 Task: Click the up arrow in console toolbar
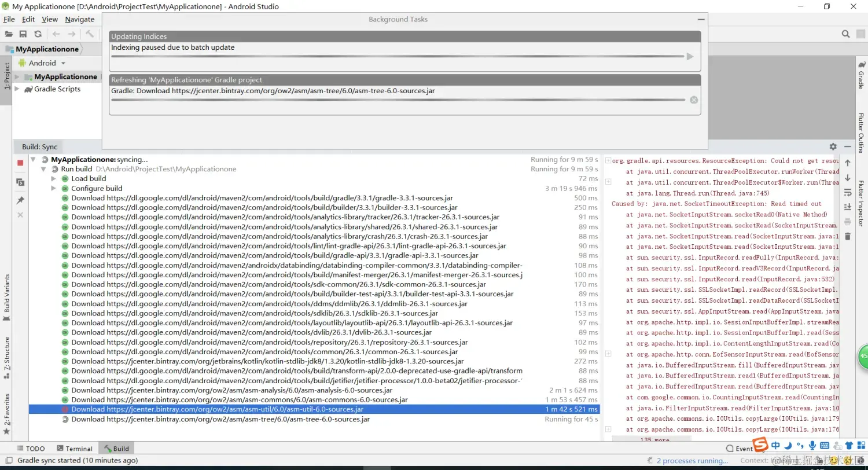(x=848, y=163)
